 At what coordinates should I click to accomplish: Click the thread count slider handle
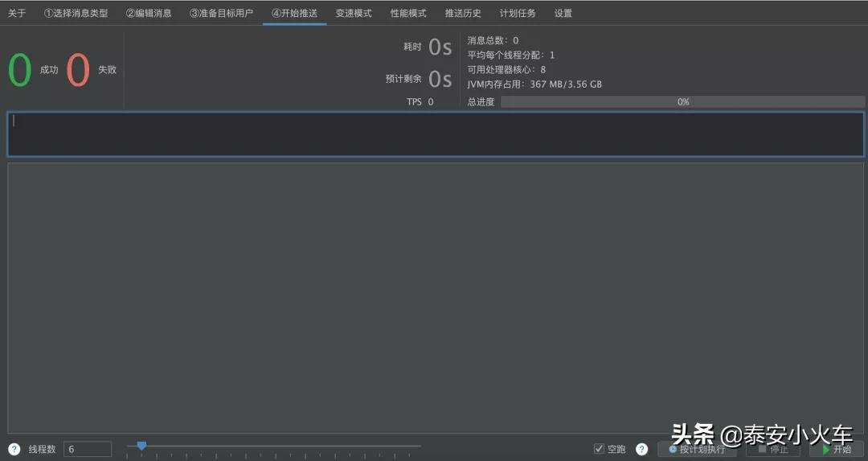point(141,446)
